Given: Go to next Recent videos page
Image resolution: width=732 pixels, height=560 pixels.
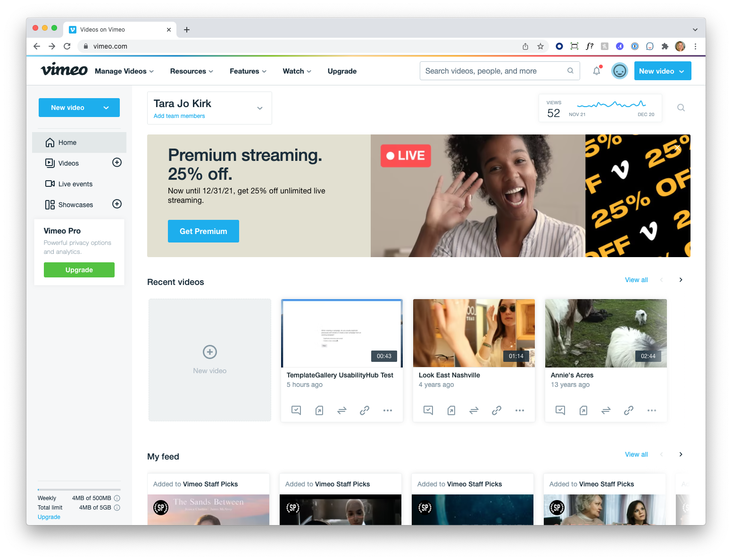Looking at the screenshot, I should tap(681, 280).
